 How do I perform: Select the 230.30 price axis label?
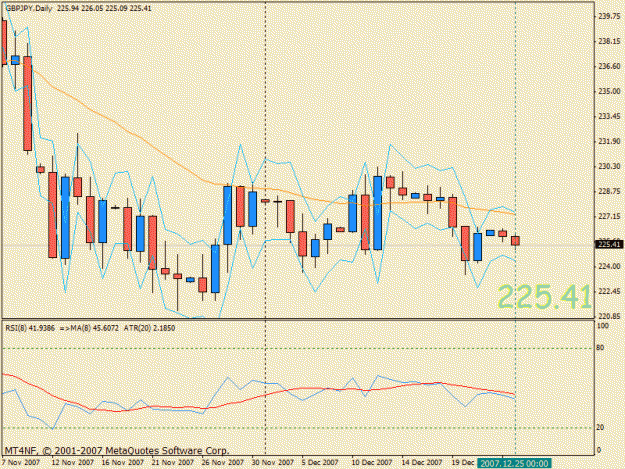pyautogui.click(x=609, y=166)
